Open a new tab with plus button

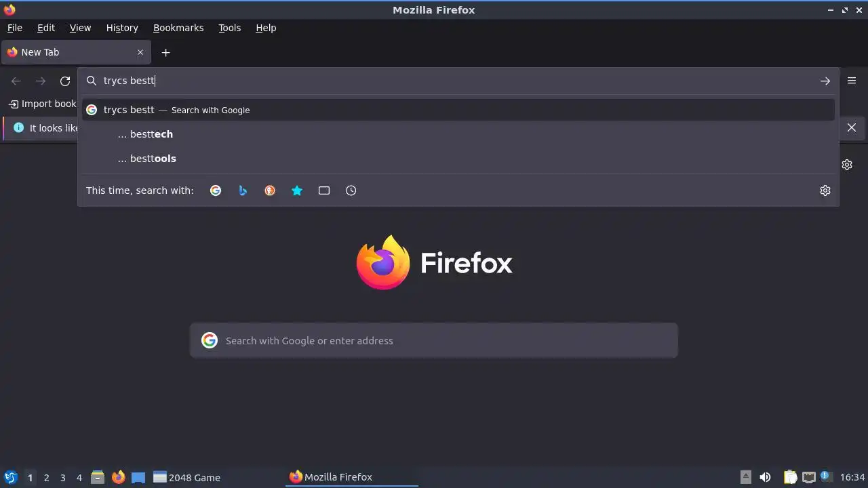pyautogui.click(x=165, y=52)
